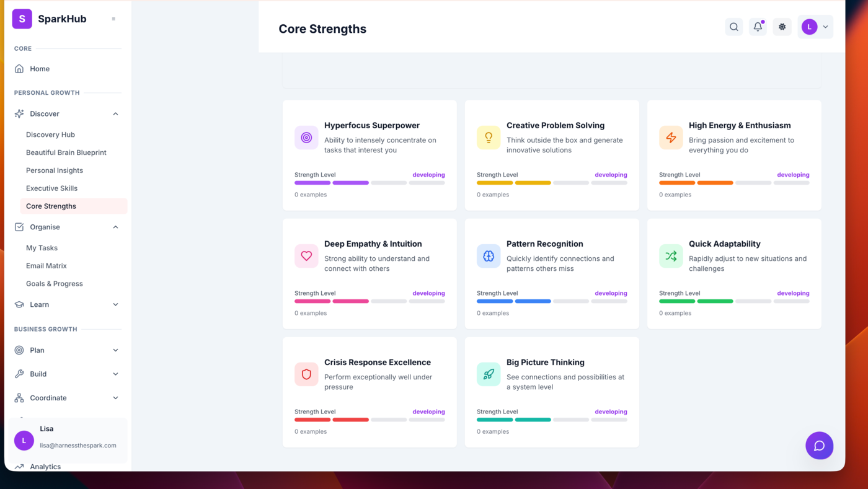868x489 pixels.
Task: Collapse sidebar using the menu icon beside SparkHub
Action: pyautogui.click(x=113, y=19)
